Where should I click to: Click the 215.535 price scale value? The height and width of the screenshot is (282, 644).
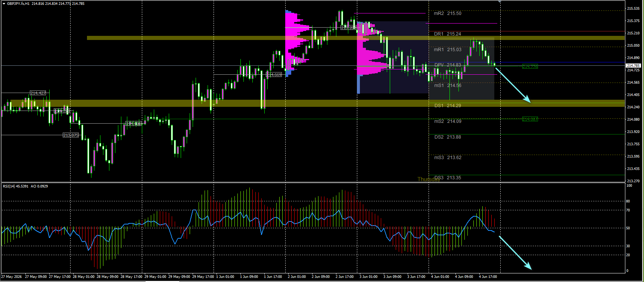click(x=633, y=8)
